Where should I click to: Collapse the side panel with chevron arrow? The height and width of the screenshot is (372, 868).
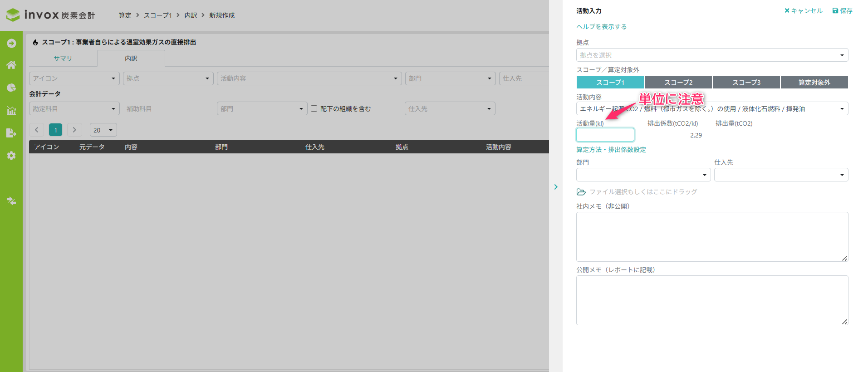click(x=556, y=187)
